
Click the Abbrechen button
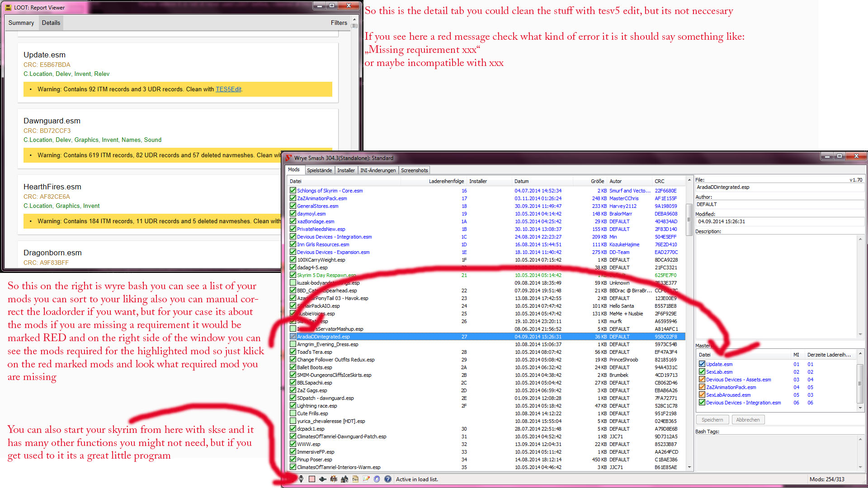[748, 420]
